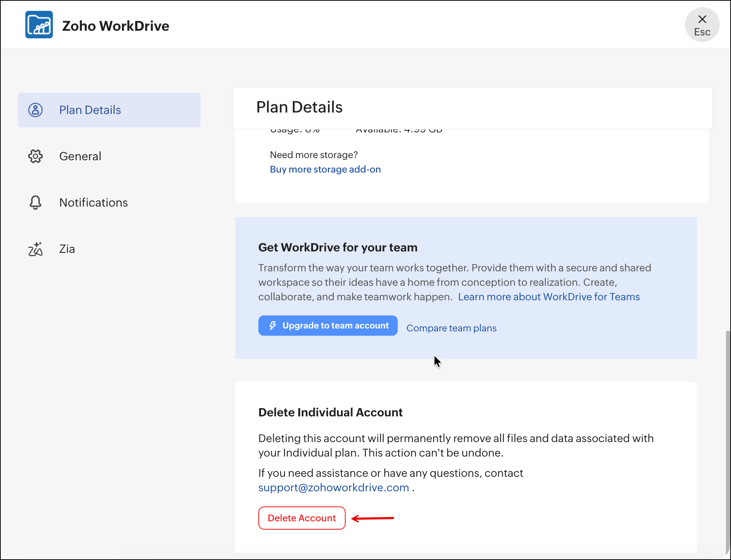Click Buy more storage add-on link
Screen dimensions: 731x560
325,169
